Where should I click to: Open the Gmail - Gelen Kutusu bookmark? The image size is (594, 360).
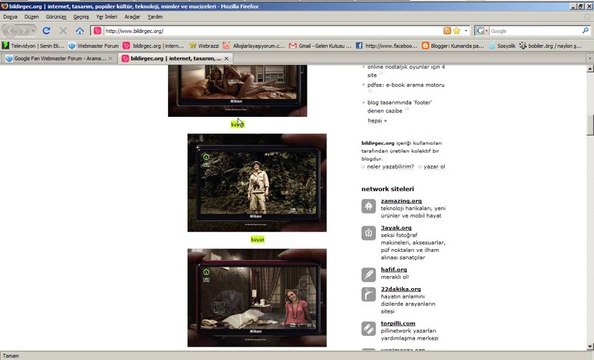[x=320, y=46]
